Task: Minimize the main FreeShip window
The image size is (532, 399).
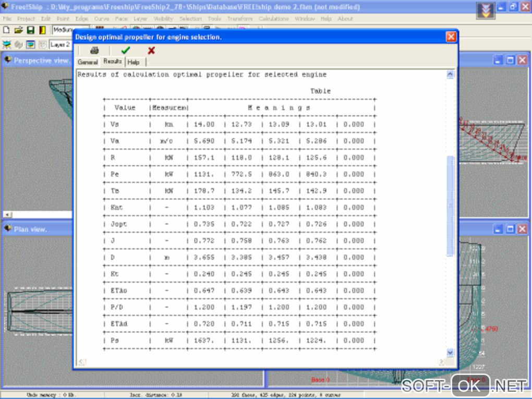Action: point(502,6)
